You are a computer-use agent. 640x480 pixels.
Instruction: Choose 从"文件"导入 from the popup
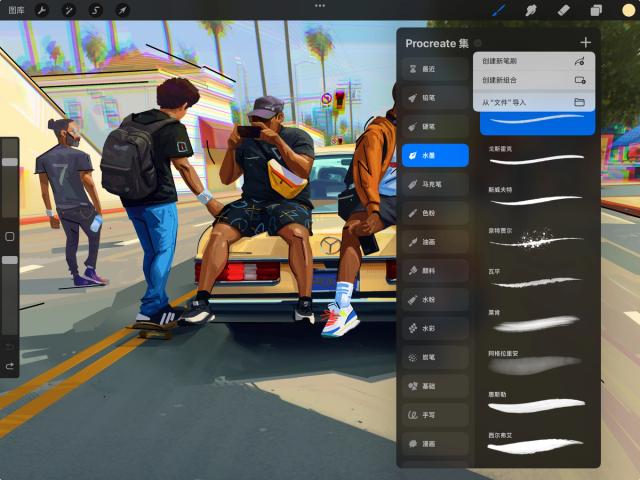(534, 102)
